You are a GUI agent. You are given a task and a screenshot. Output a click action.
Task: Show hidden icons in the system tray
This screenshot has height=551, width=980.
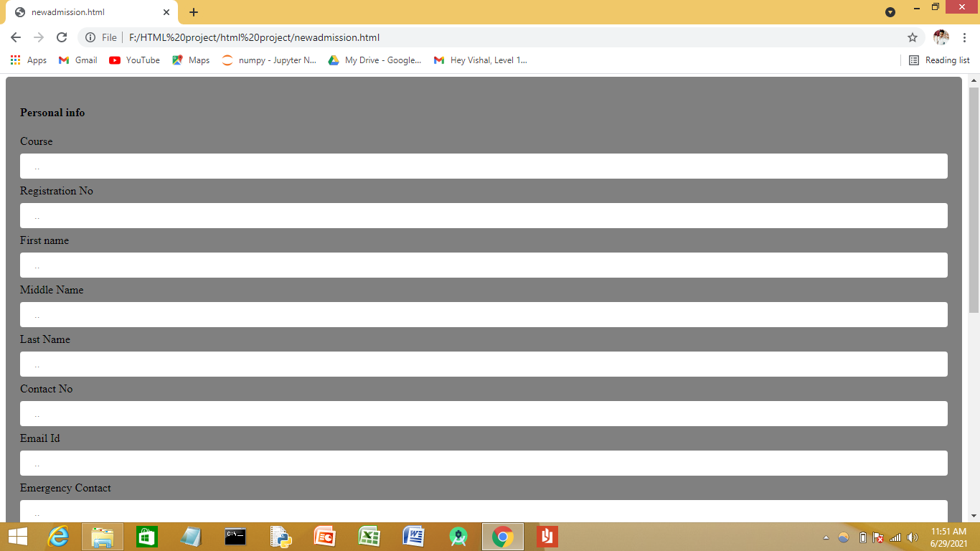[x=826, y=537]
